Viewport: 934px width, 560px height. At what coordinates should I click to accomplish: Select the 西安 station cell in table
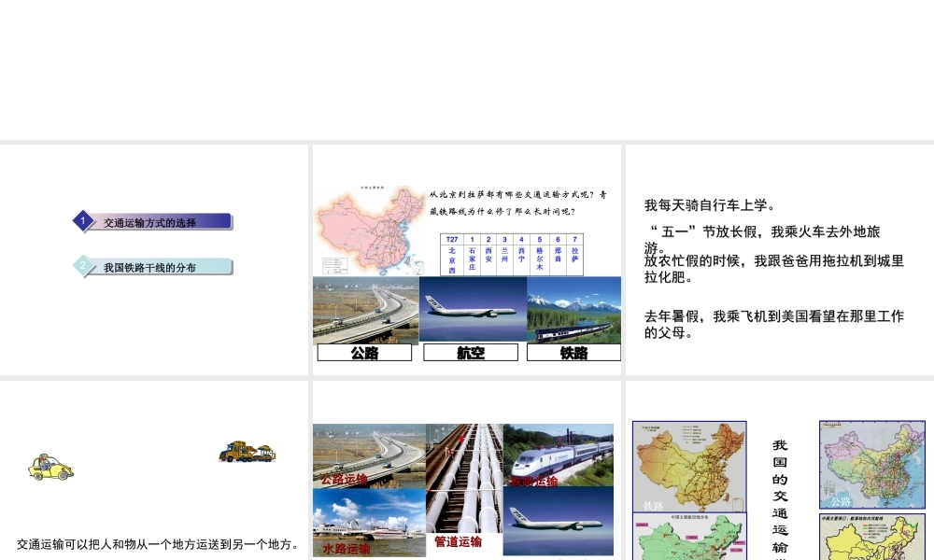click(488, 260)
